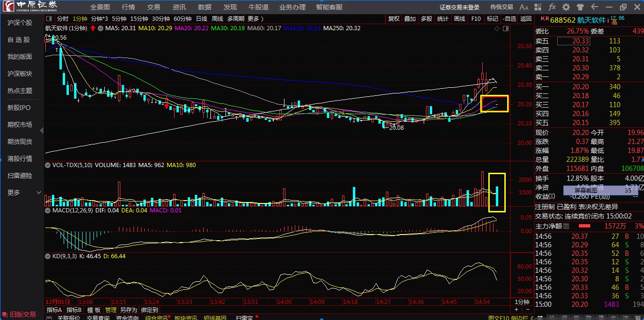Toggle the side panel icon beside diamond

coord(506,29)
